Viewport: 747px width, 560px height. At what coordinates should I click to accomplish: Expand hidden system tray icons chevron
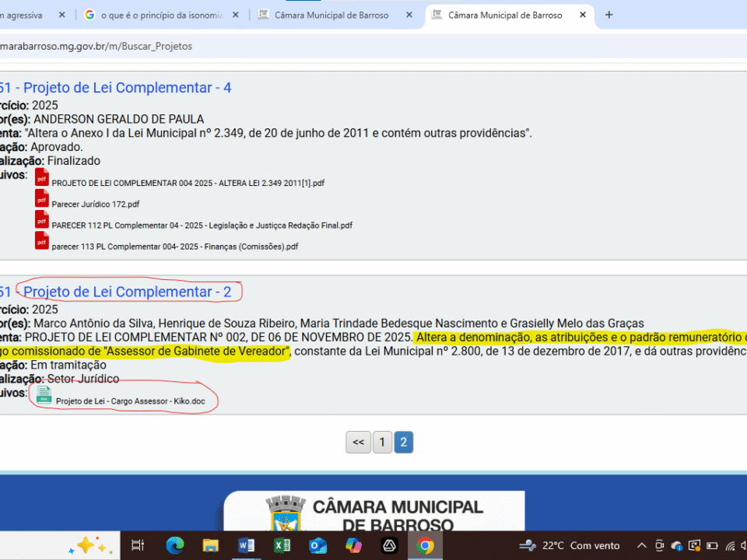pos(642,545)
